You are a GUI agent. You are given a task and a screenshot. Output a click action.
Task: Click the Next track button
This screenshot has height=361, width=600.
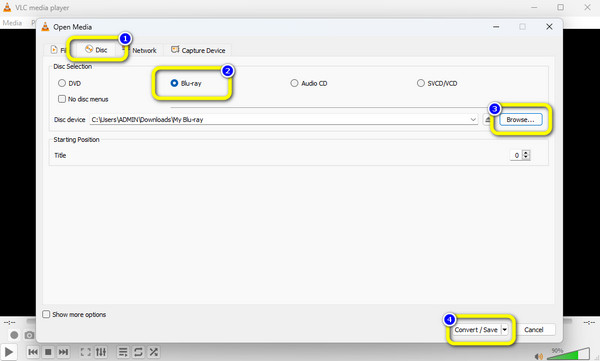(x=64, y=352)
